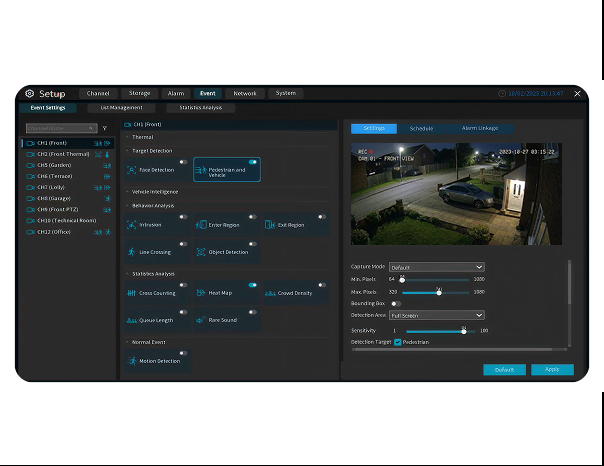Click the Channel Name search field
Viewport: 604px width, 466px height.
(60, 128)
